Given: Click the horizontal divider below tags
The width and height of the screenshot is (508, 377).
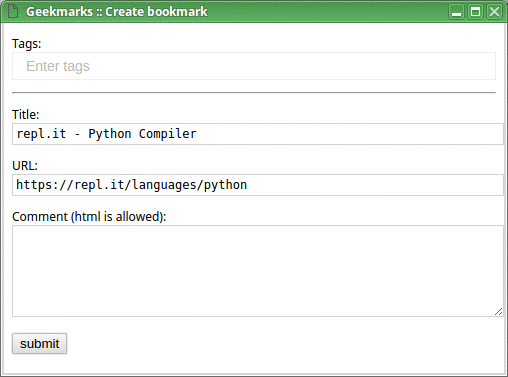Looking at the screenshot, I should (254, 93).
